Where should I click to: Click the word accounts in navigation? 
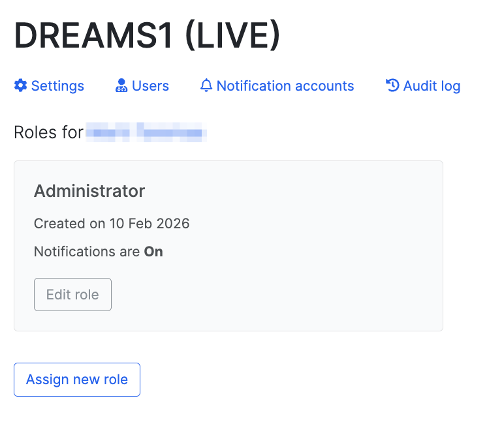(x=324, y=85)
